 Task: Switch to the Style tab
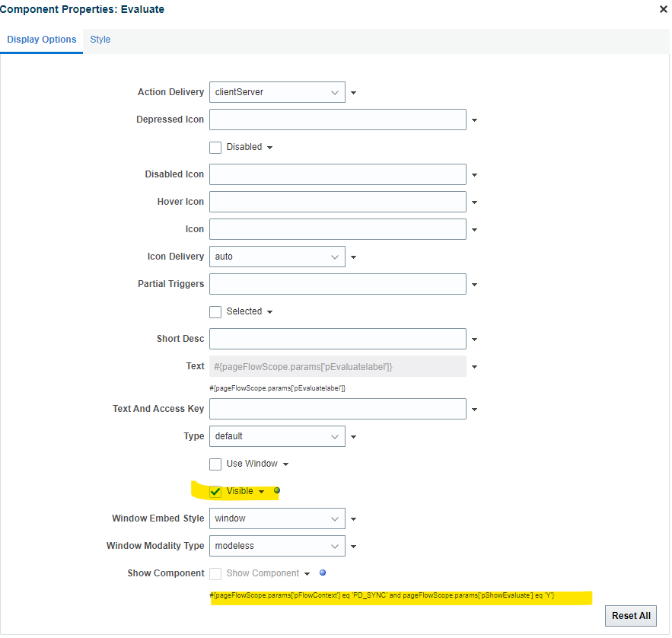tap(100, 40)
